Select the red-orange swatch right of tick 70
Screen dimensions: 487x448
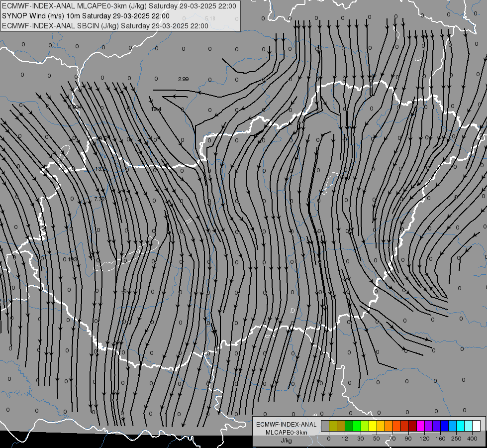point(396,426)
